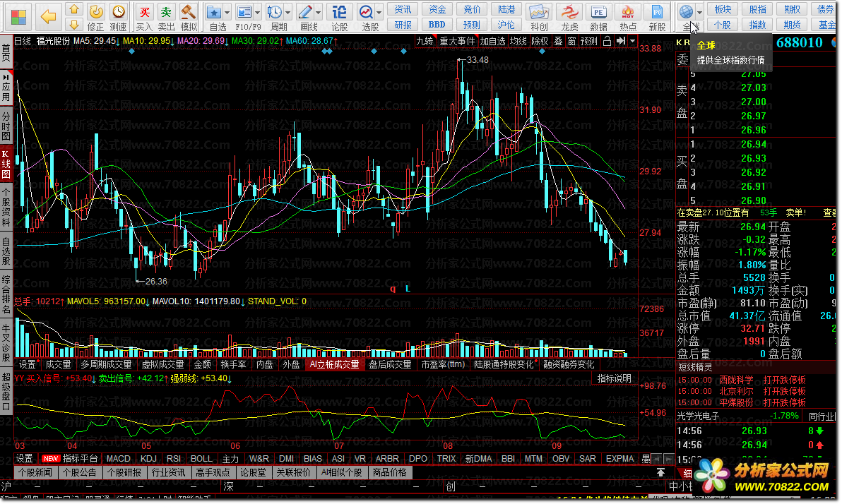Expand the 选股 dropdown arrow

(x=379, y=12)
